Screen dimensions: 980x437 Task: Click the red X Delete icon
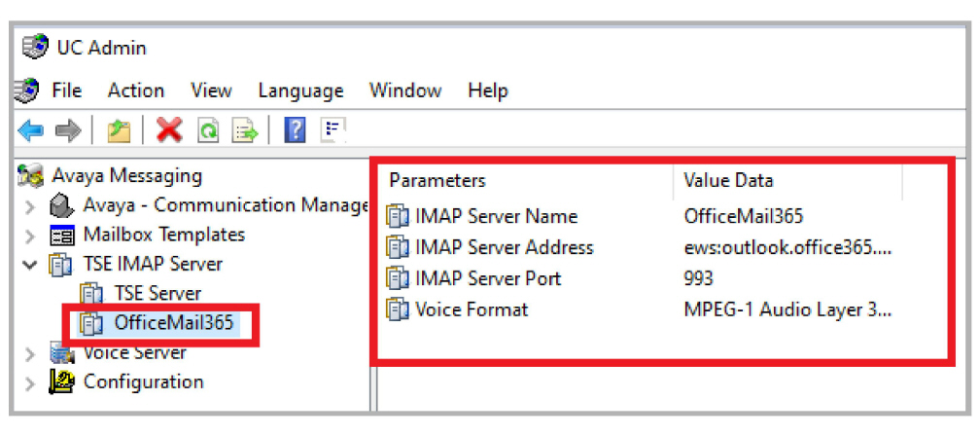pos(169,130)
